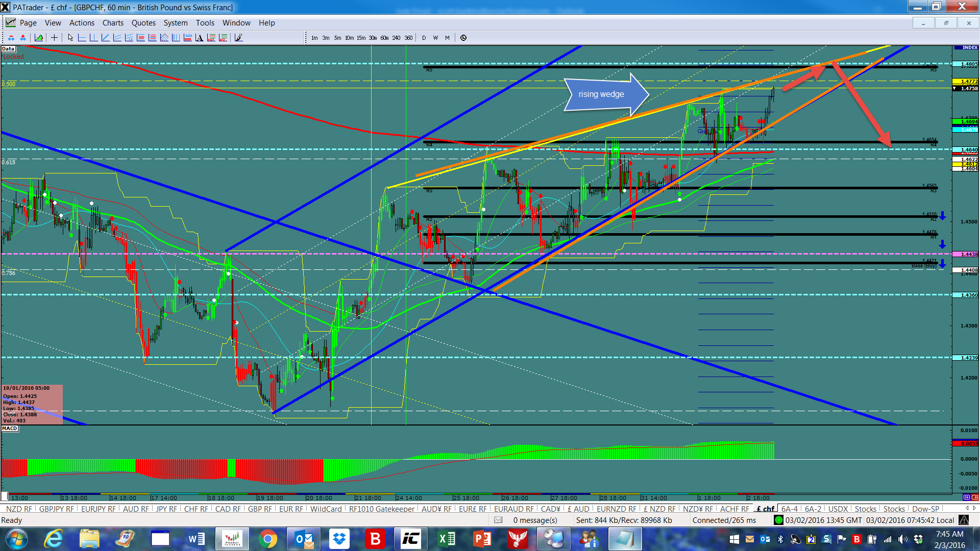The width and height of the screenshot is (980, 551).
Task: Switch chart to 15m timeframe
Action: (x=361, y=38)
